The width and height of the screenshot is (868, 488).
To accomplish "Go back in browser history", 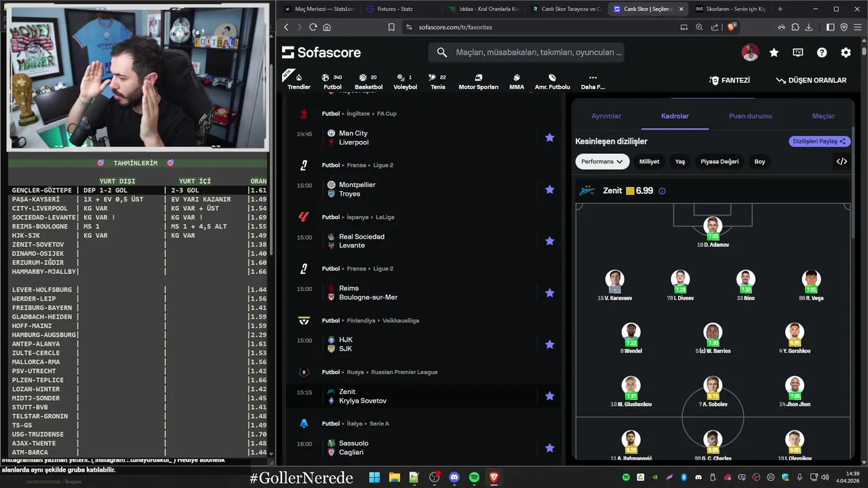I will [286, 27].
